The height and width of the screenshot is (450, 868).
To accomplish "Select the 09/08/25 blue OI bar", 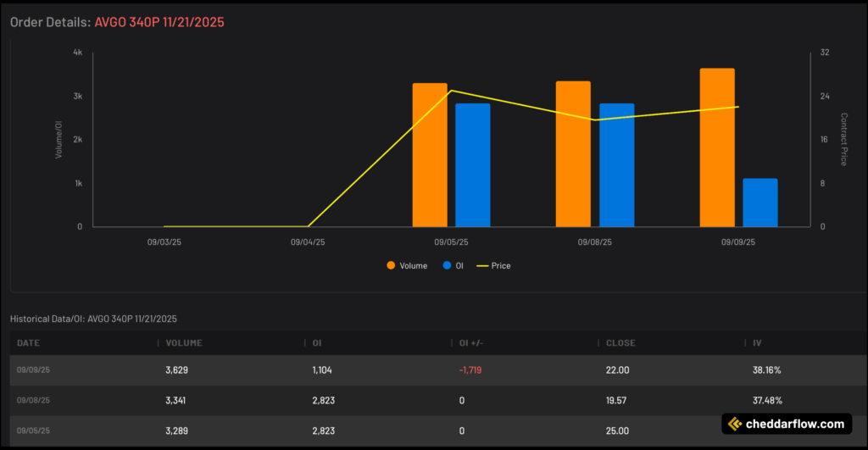I will (x=617, y=165).
